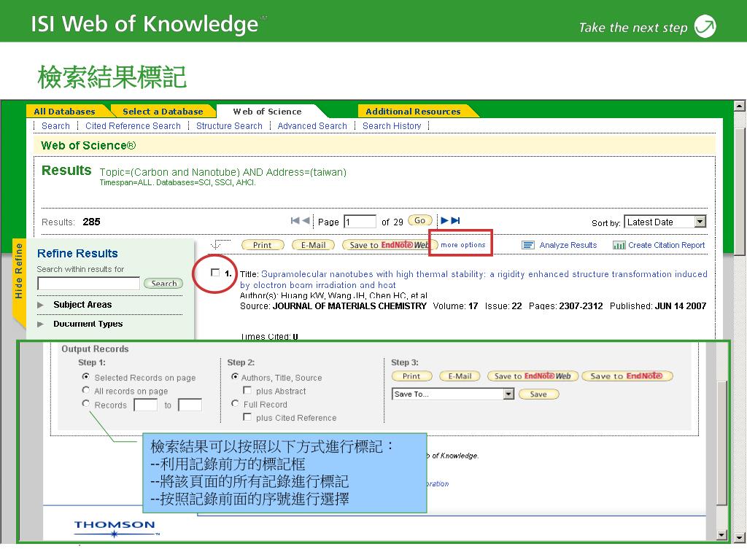This screenshot has height=560, width=747.
Task: Click the top Save to EndNote Web button
Action: pyautogui.click(x=390, y=245)
